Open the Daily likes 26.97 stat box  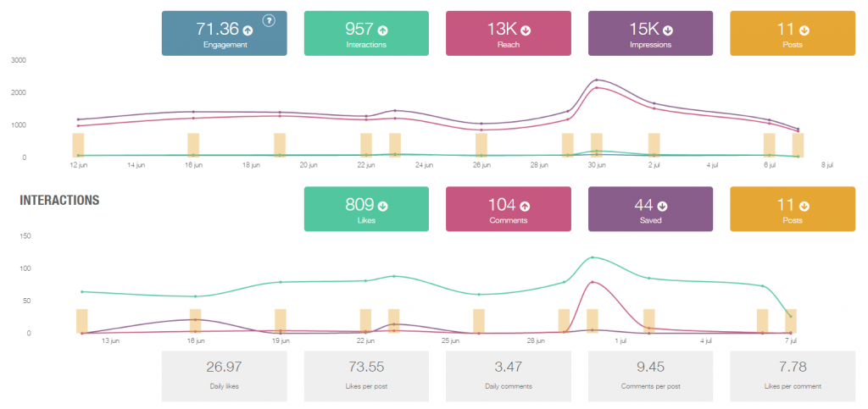224,376
